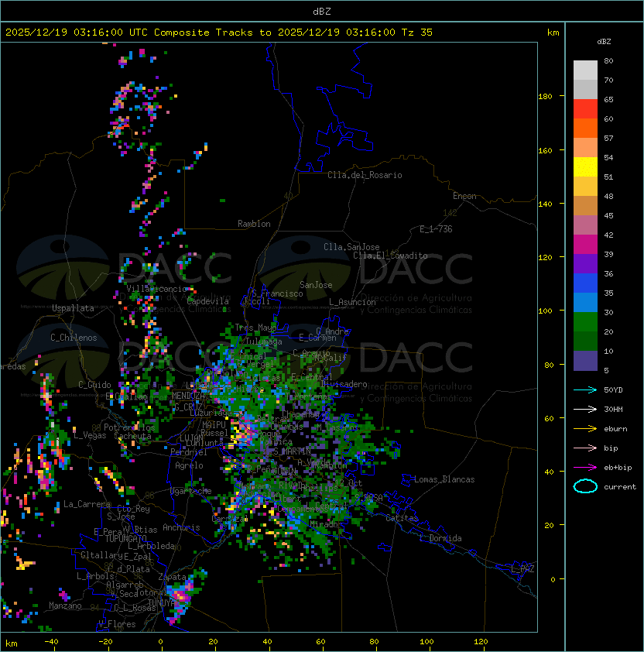The image size is (644, 652).
Task: Click the 'dBZ' title at window top
Action: [x=322, y=11]
